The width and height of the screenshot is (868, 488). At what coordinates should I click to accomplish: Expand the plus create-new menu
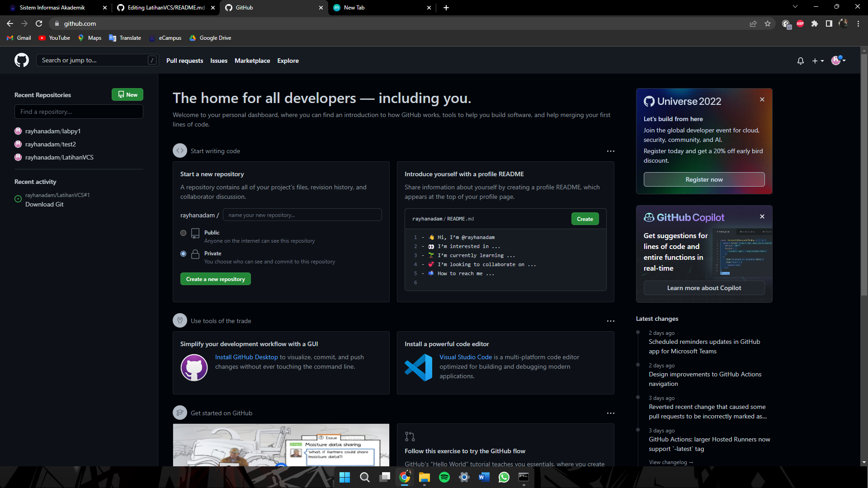pos(818,61)
